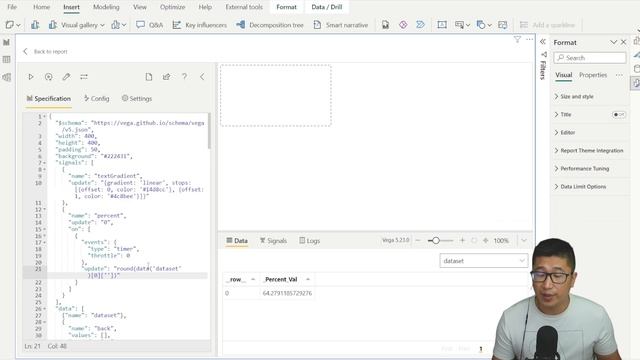Click the zoom in plus button

click(x=462, y=241)
